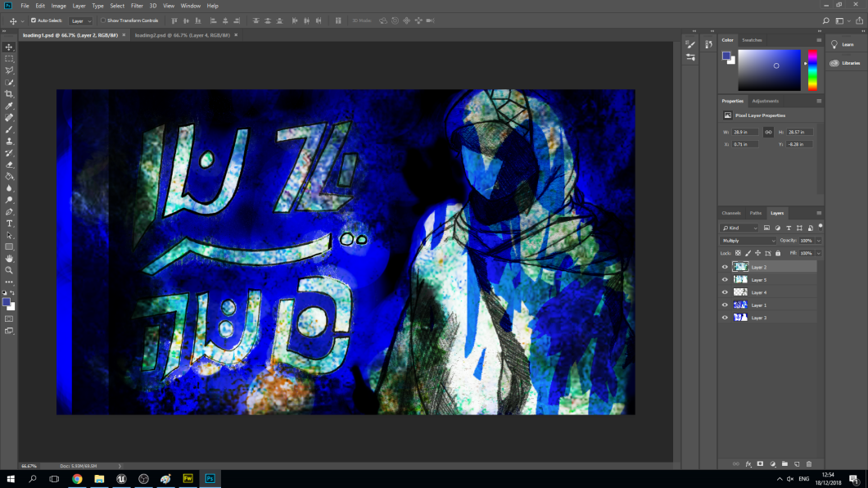Open the Filter menu
This screenshot has height=488, width=868.
pyautogui.click(x=137, y=6)
